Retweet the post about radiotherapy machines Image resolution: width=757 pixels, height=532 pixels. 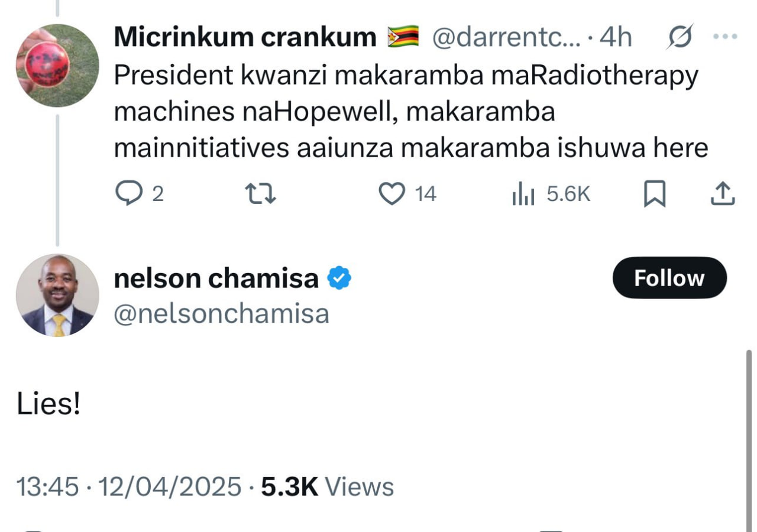tap(259, 193)
